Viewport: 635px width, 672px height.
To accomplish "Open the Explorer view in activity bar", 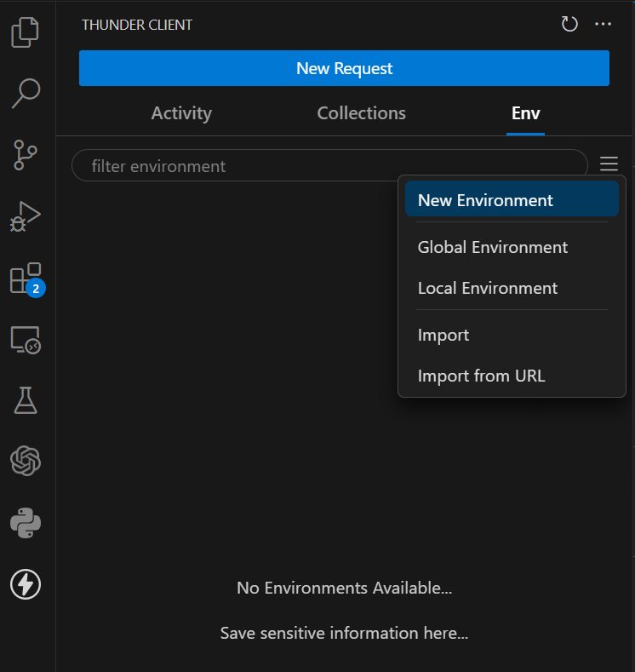I will click(x=26, y=32).
